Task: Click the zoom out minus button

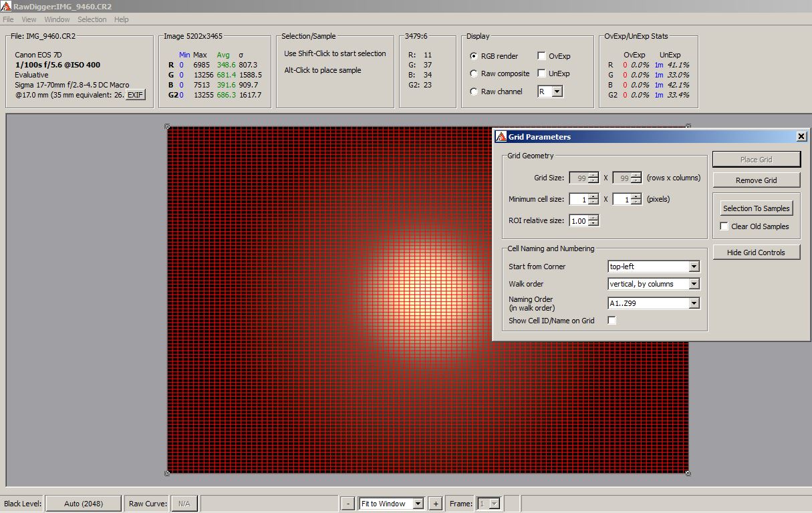Action: click(348, 504)
